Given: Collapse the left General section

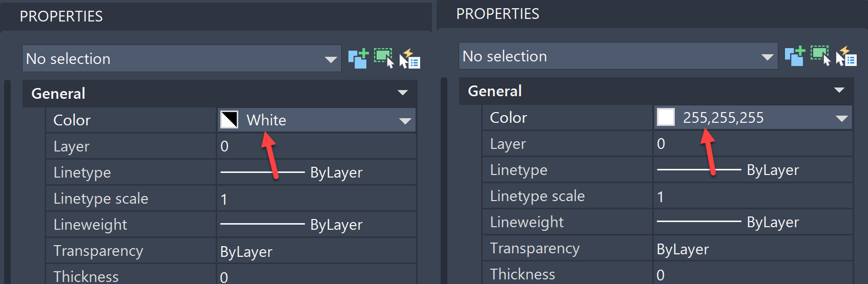Looking at the screenshot, I should point(403,93).
